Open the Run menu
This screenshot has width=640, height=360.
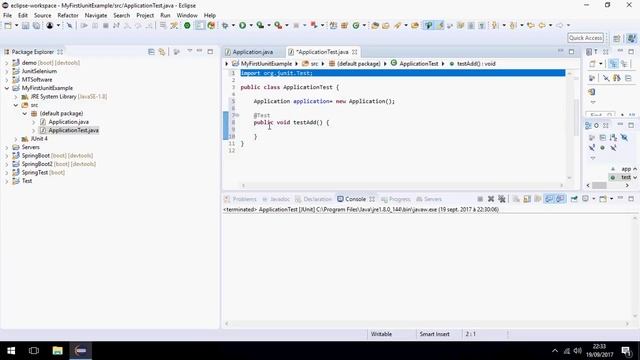point(165,16)
